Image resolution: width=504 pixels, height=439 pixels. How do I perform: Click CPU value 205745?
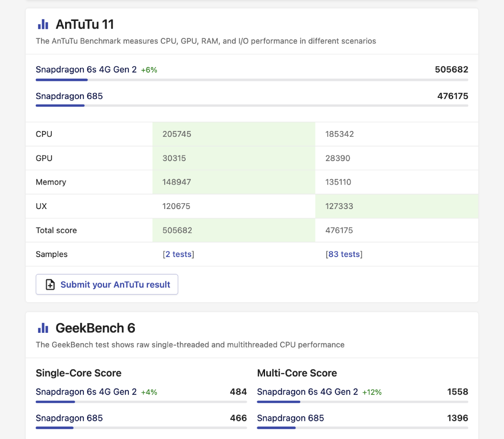coord(177,134)
